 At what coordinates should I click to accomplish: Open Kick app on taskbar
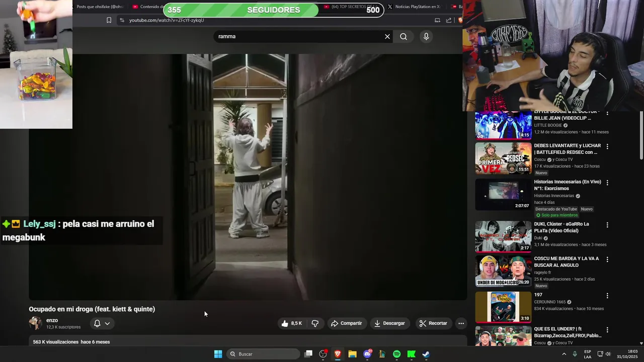point(411,354)
